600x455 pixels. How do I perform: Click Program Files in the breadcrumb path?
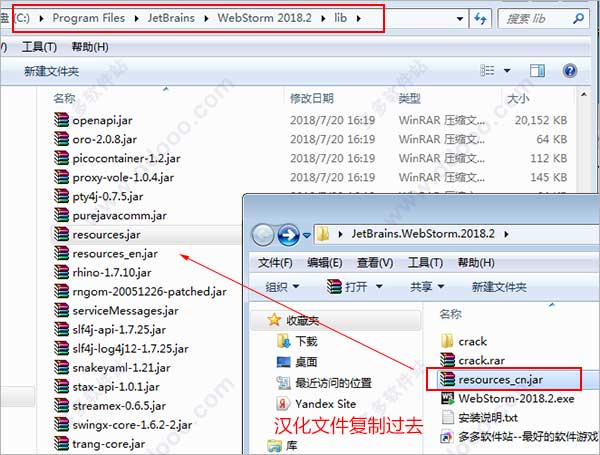point(89,18)
